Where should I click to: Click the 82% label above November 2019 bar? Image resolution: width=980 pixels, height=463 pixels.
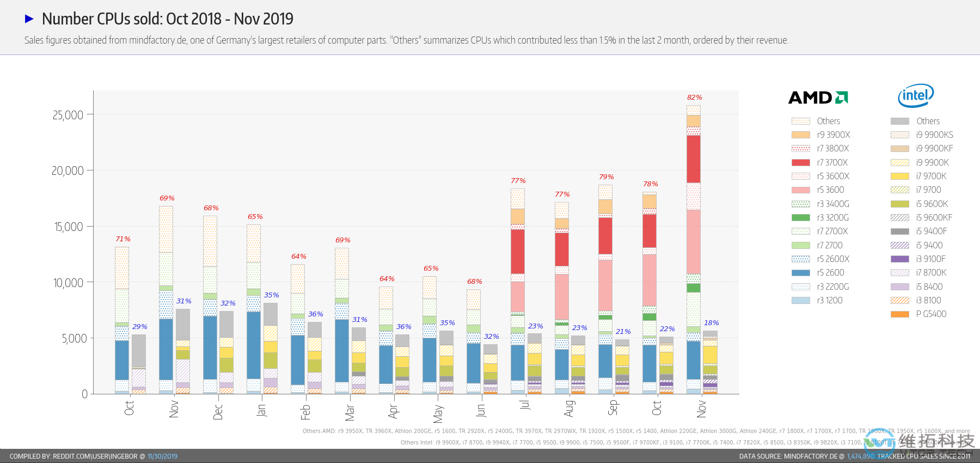[x=695, y=98]
